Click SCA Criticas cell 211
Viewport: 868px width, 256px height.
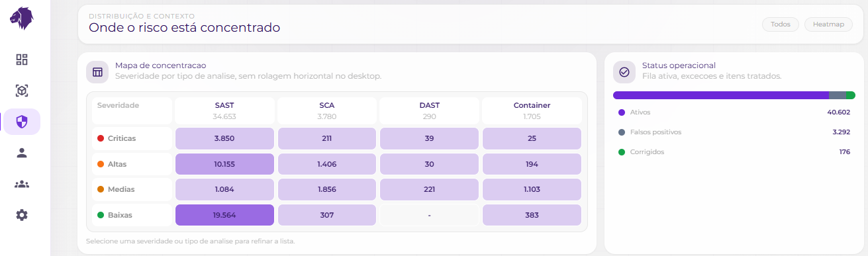click(x=327, y=138)
